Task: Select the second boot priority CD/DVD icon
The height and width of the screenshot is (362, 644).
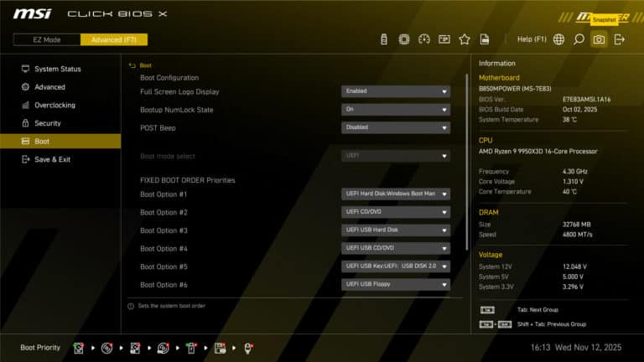Action: 106,348
